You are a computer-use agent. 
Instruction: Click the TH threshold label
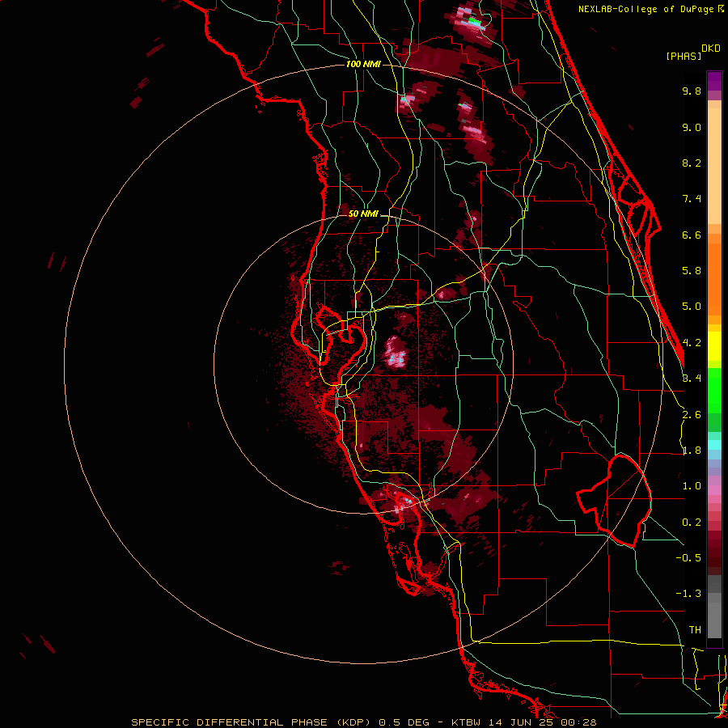pos(695,630)
